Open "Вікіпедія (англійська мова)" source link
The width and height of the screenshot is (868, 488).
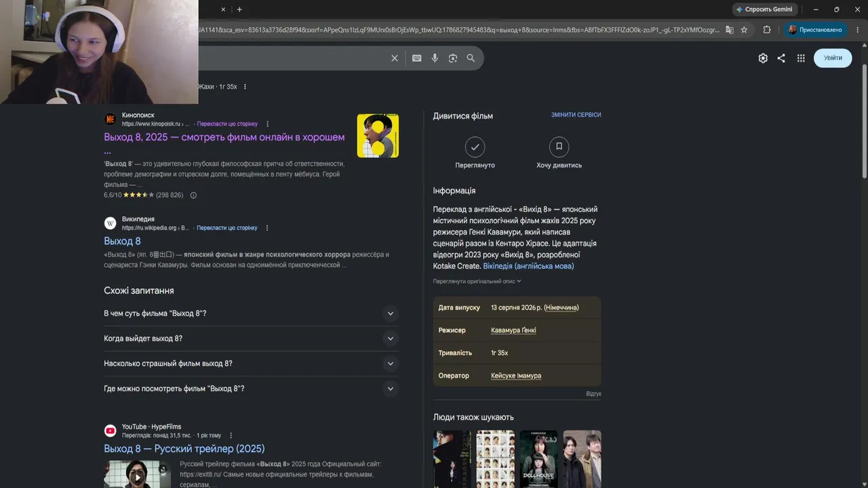point(528,266)
